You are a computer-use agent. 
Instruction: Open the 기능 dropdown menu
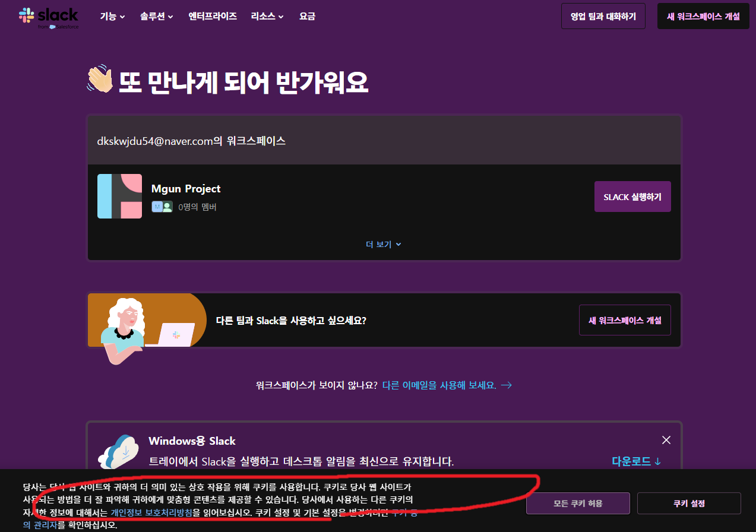[112, 17]
